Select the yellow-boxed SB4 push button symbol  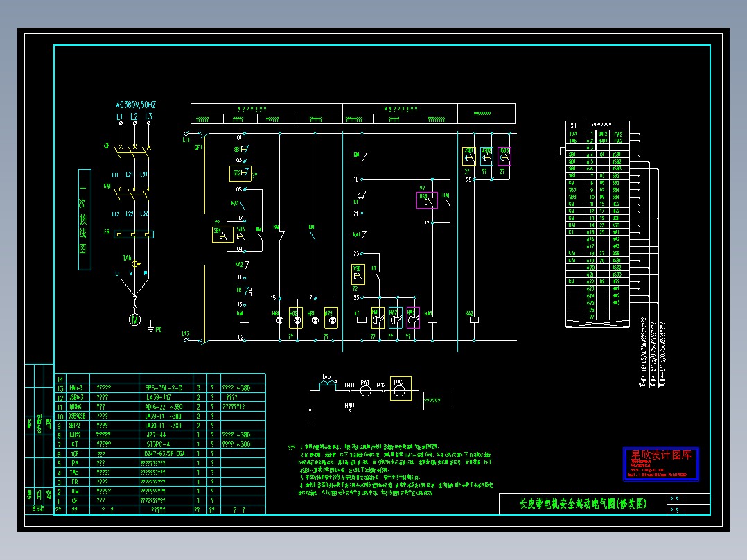click(222, 234)
